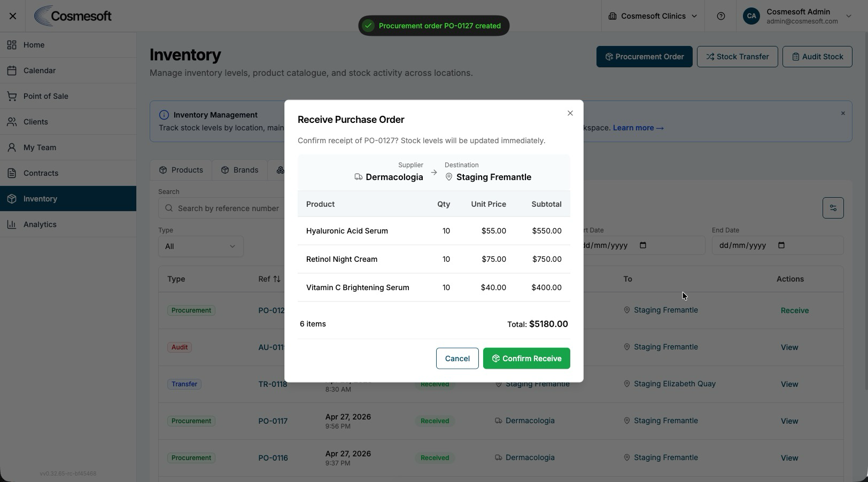The height and width of the screenshot is (482, 868).
Task: Expand the Cosmesoft Admin account menu
Action: click(x=849, y=16)
